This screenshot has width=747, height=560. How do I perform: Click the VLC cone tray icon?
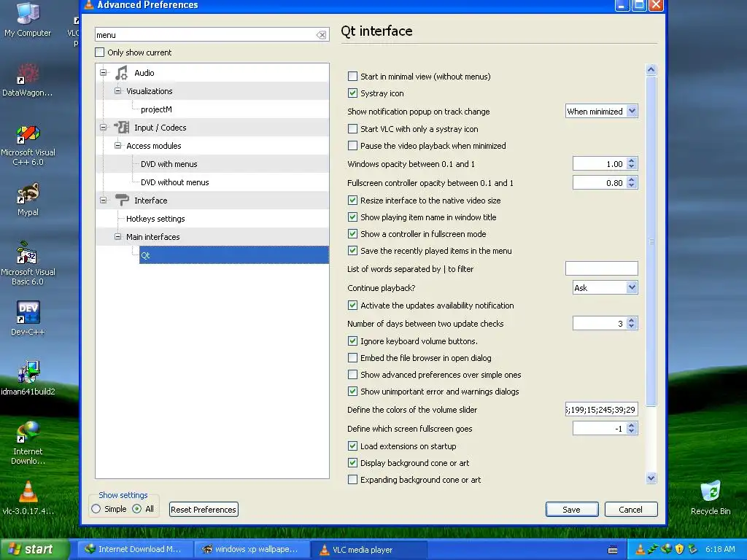point(640,550)
